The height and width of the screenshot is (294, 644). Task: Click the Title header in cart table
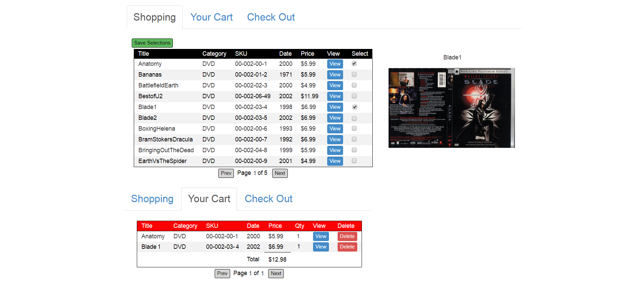[147, 226]
